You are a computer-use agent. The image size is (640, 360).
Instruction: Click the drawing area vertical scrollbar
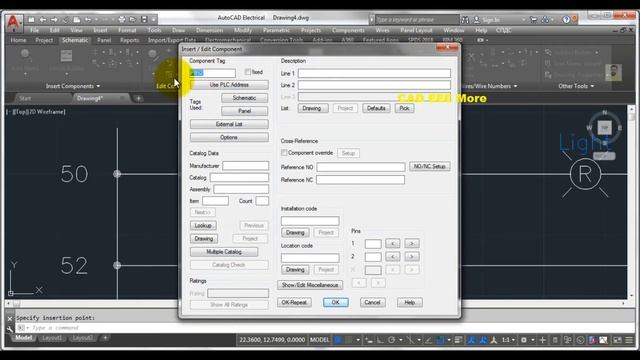click(x=631, y=202)
